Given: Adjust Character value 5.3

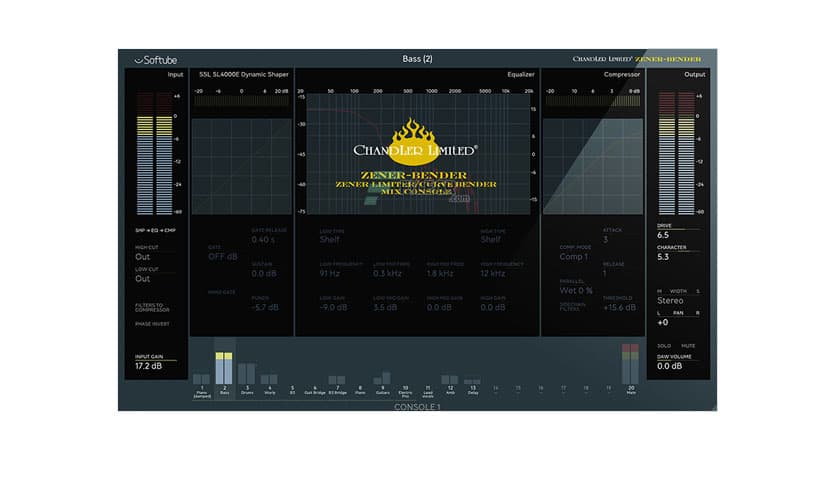Looking at the screenshot, I should (663, 257).
